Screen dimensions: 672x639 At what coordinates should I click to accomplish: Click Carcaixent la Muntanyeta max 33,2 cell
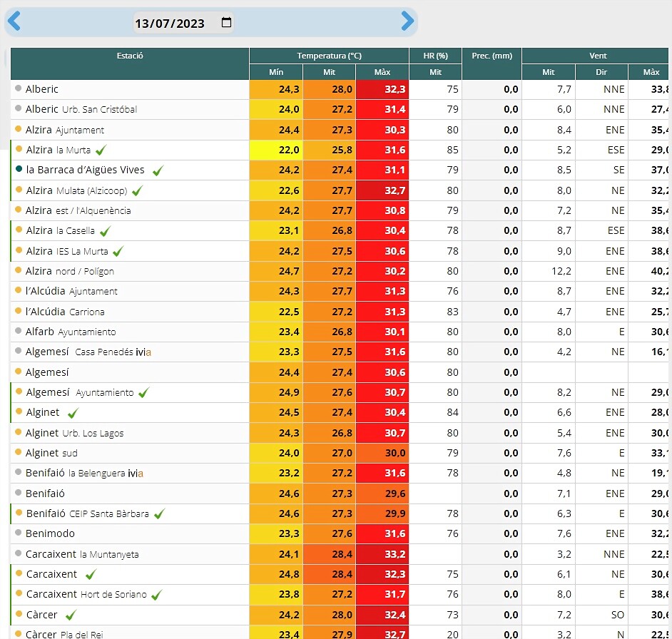(x=382, y=554)
